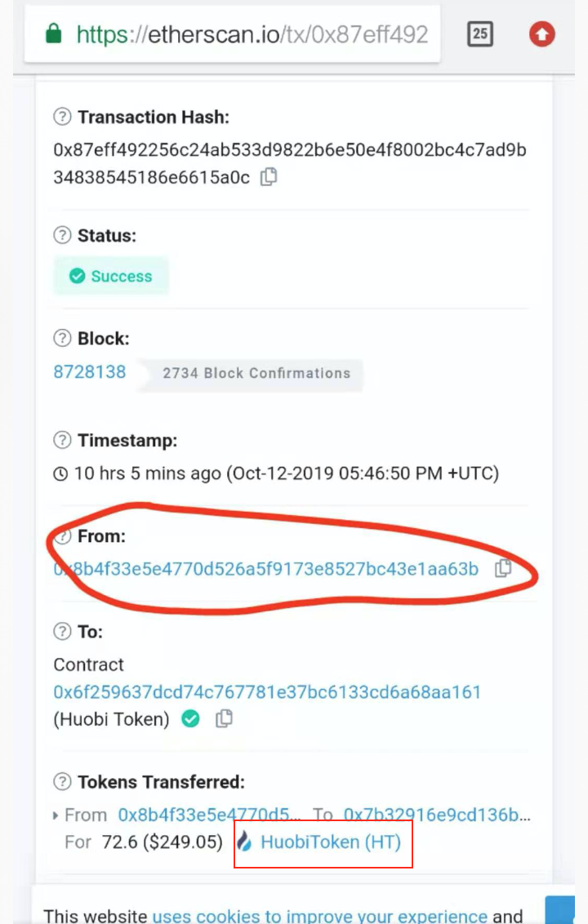Copy the transaction hash to clipboard
588x924 pixels.
[x=269, y=177]
